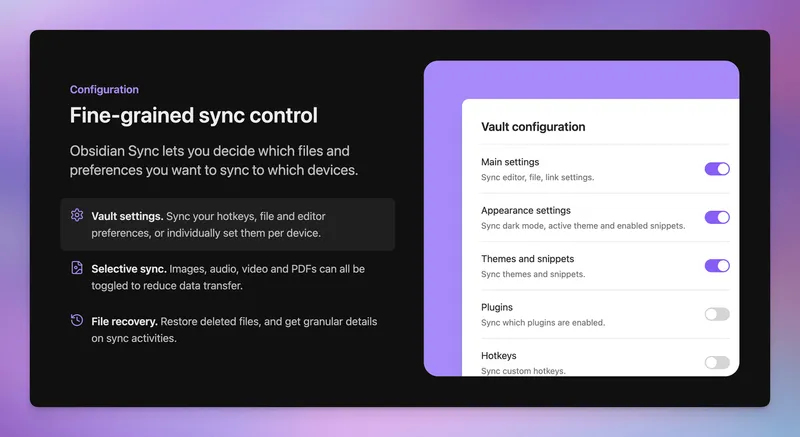
Task: Click the history clock icon beside File recovery
Action: [x=77, y=321]
